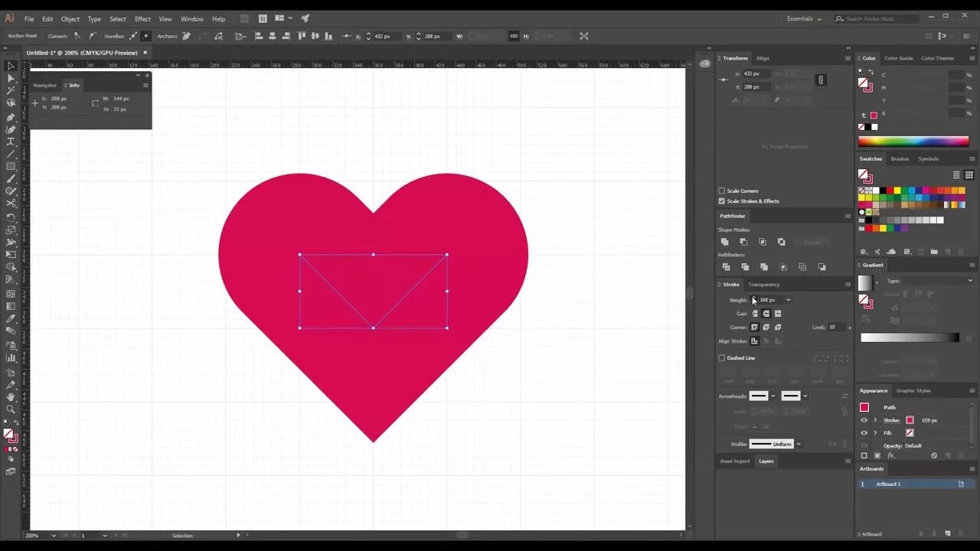Viewport: 980px width, 551px height.
Task: Switch to the Asset Export tab
Action: [735, 461]
